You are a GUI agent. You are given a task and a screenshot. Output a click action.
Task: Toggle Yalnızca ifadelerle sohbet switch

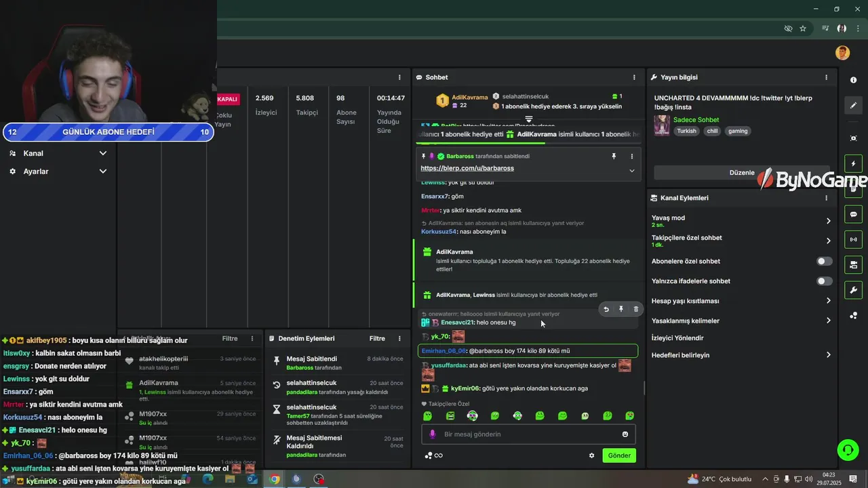tap(824, 281)
